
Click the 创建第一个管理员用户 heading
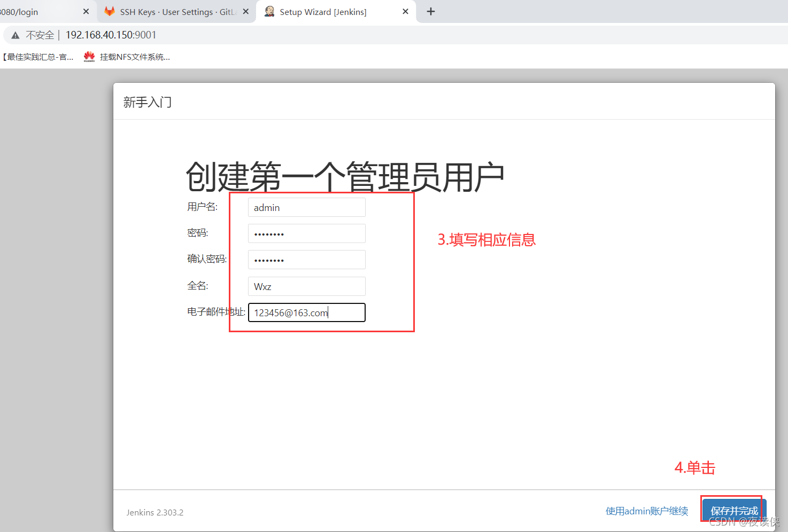(345, 177)
